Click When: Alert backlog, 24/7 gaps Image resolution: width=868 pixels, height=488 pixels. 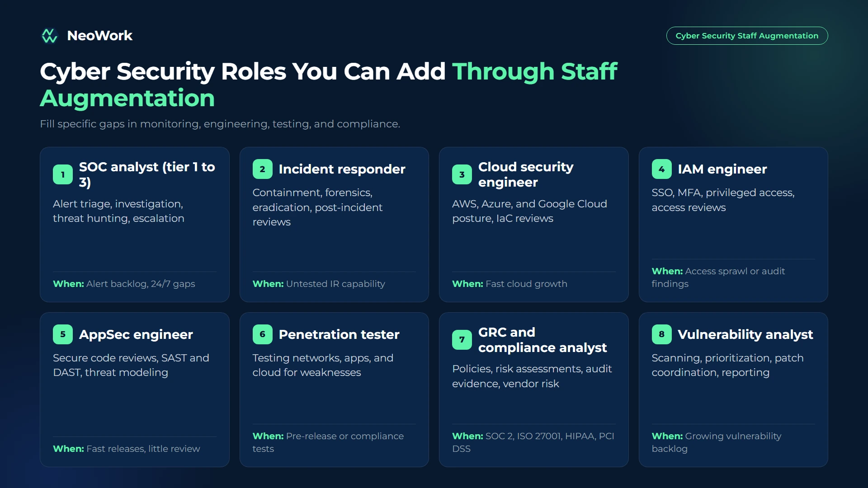point(124,284)
